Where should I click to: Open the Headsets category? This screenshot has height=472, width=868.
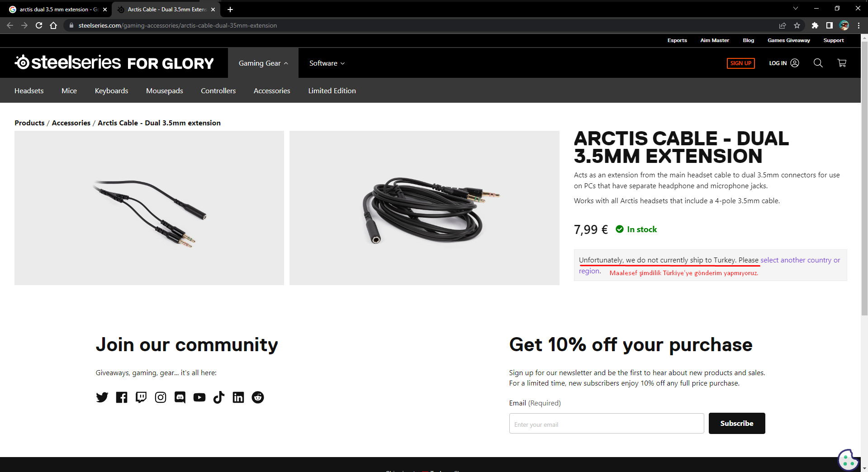click(x=29, y=91)
